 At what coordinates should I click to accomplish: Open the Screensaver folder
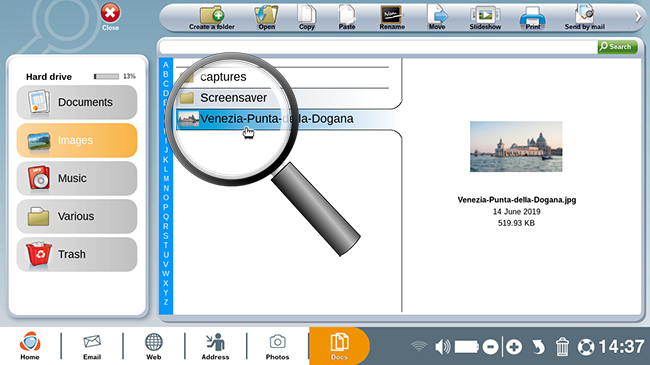(x=282, y=98)
